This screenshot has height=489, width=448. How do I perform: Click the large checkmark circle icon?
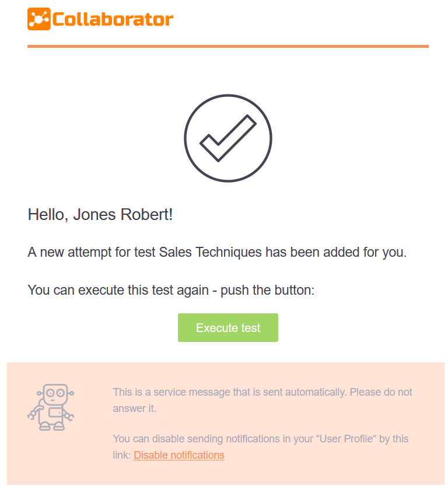pos(228,138)
